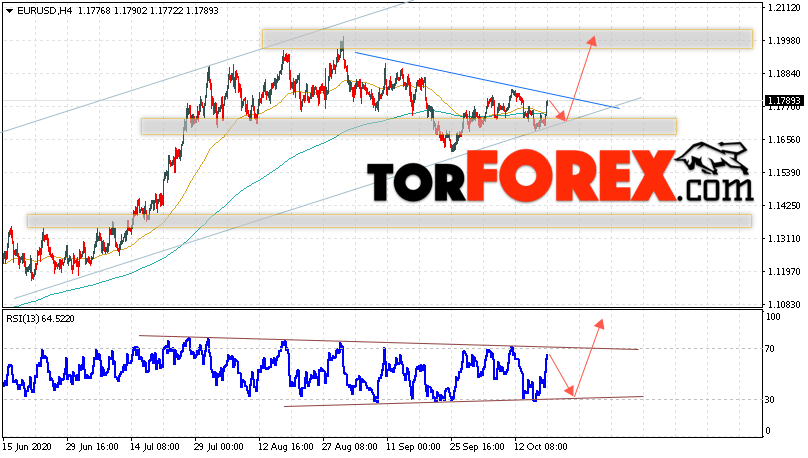Select the upper brown RSI trendline
808x458 pixels.
(389, 343)
